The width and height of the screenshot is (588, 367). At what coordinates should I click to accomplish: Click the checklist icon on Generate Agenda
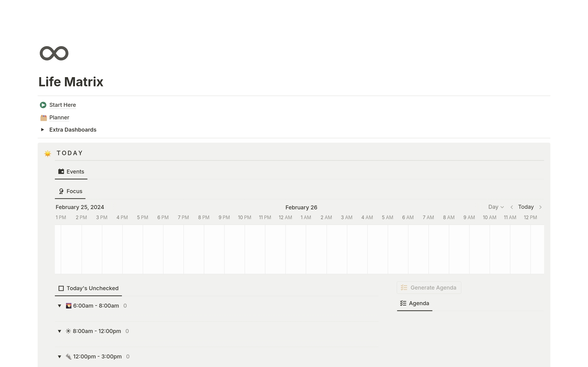pos(404,288)
